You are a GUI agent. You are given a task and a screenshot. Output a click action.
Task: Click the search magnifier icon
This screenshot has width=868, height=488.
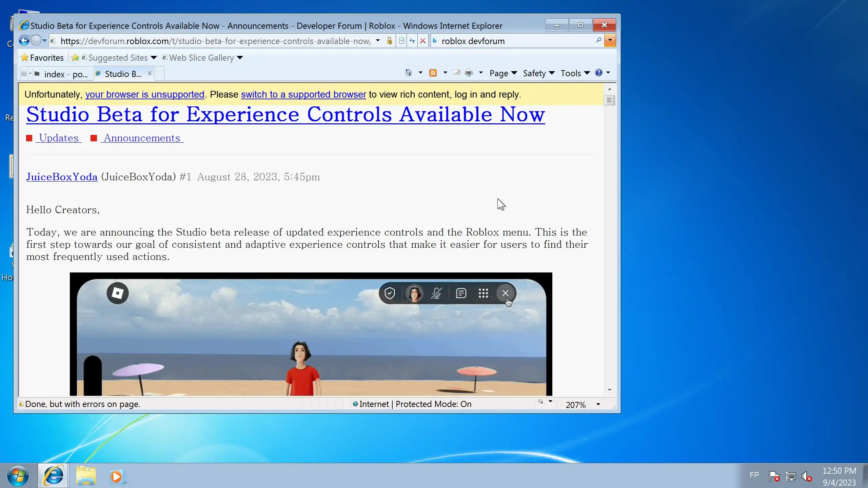pos(599,41)
